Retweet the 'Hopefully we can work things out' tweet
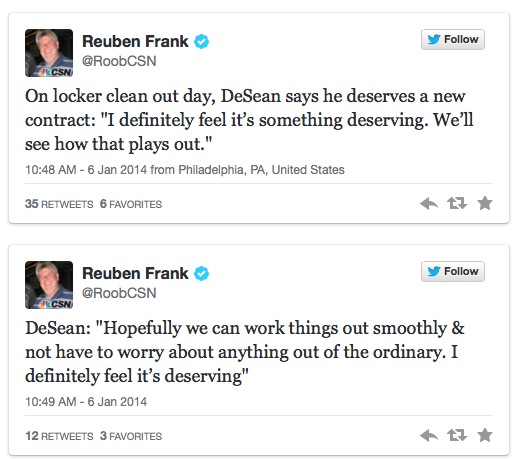Image resolution: width=515 pixels, height=459 pixels. [x=457, y=435]
